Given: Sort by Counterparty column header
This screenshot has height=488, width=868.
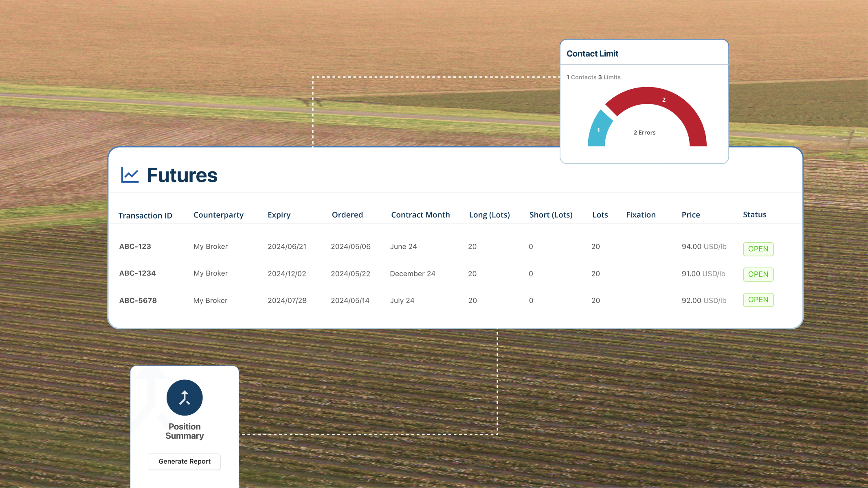Looking at the screenshot, I should pyautogui.click(x=218, y=215).
